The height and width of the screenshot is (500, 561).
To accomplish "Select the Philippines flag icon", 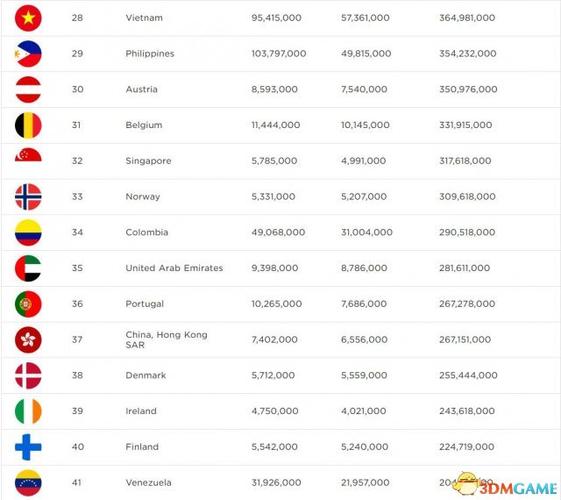I will [x=28, y=54].
